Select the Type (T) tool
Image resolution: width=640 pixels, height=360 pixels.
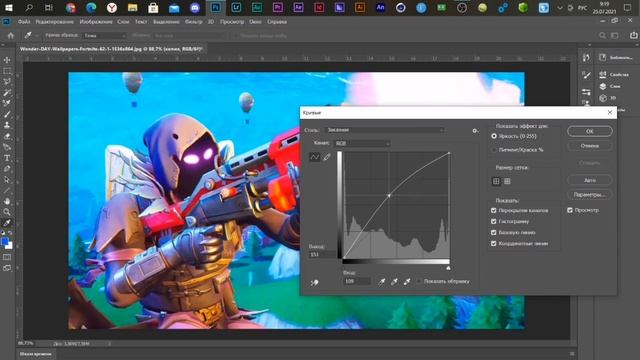(7, 158)
